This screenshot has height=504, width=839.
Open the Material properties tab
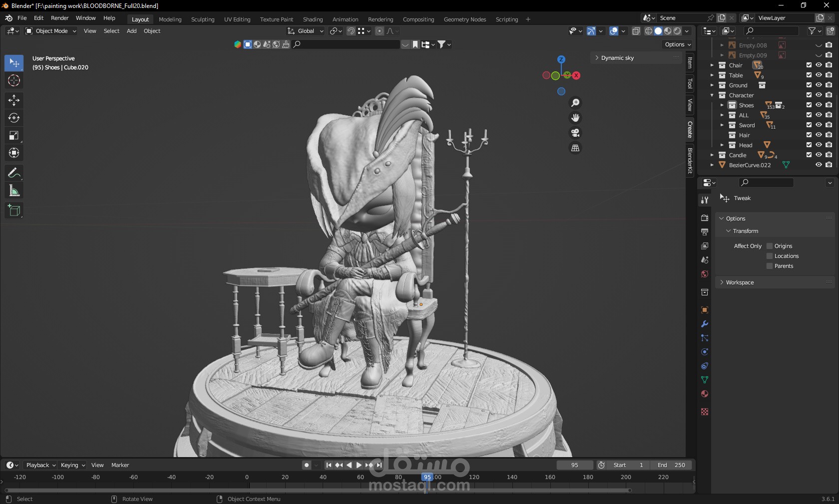(x=705, y=394)
